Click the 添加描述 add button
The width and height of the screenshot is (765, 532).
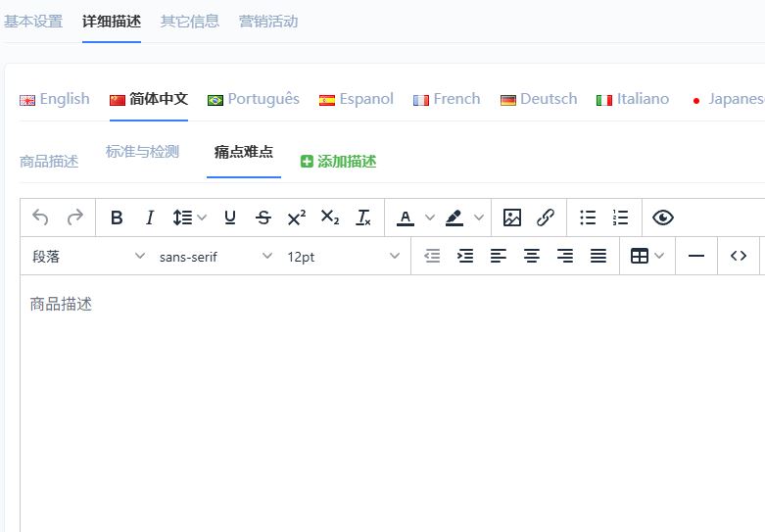coord(338,162)
